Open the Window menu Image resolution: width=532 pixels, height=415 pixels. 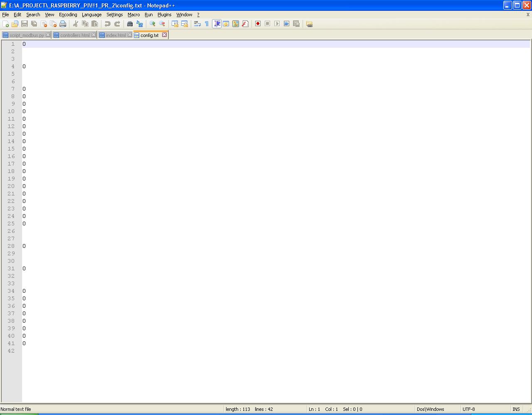pyautogui.click(x=185, y=15)
